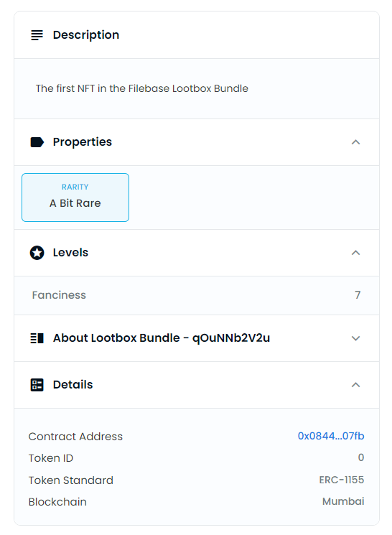Click the Mumbai blockchain value
The height and width of the screenshot is (535, 392).
[x=343, y=501]
